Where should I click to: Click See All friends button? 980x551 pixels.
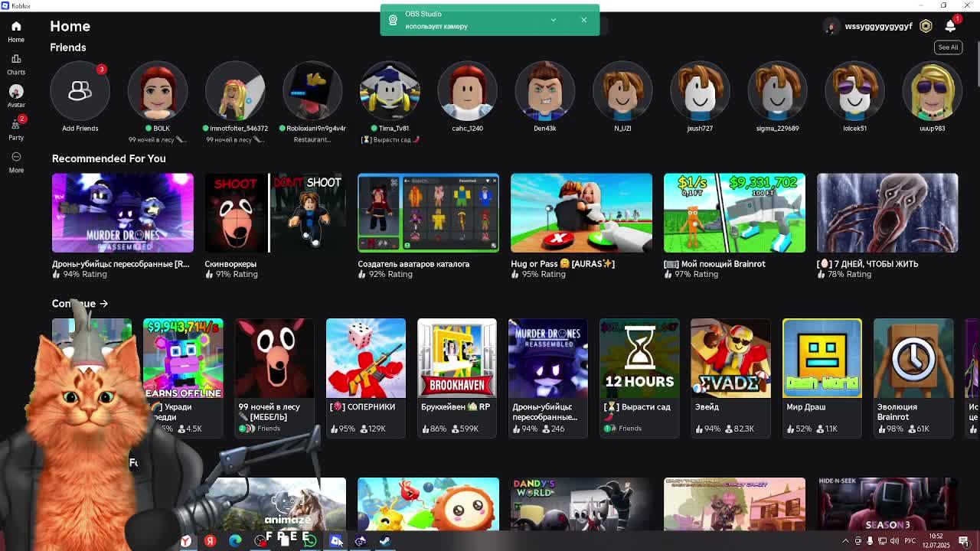pyautogui.click(x=948, y=47)
